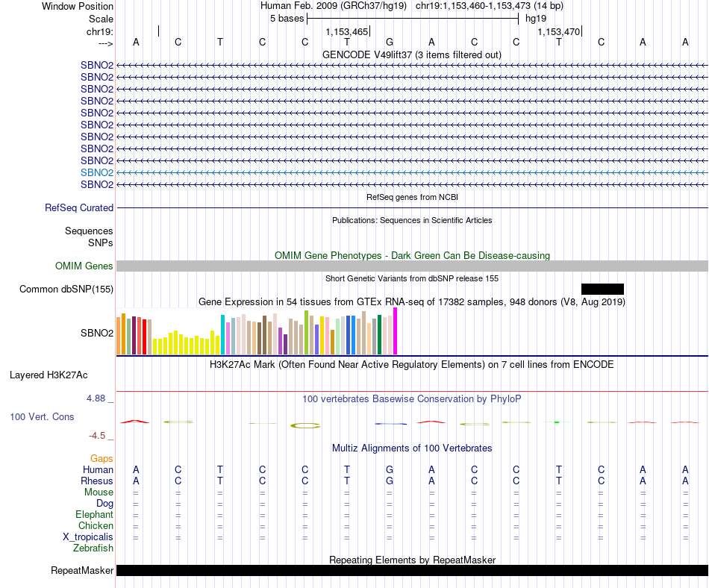Click 'Short Genetic Variants from dbSNP release 155'
The width and height of the screenshot is (709, 588).
(x=412, y=278)
